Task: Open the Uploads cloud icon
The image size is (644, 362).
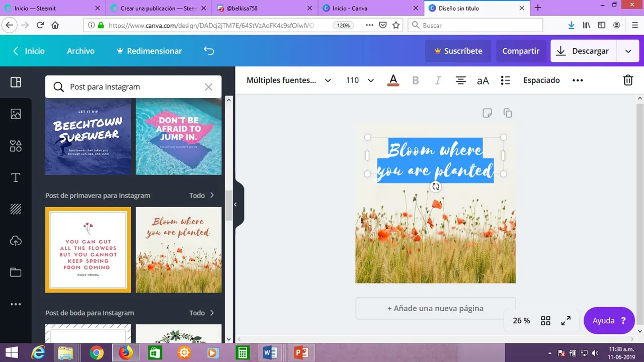Action: click(x=16, y=241)
